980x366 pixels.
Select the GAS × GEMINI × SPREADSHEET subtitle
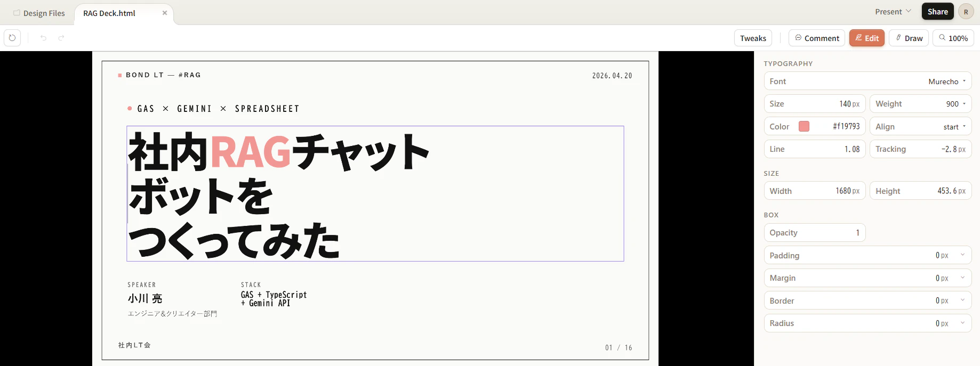coord(218,109)
